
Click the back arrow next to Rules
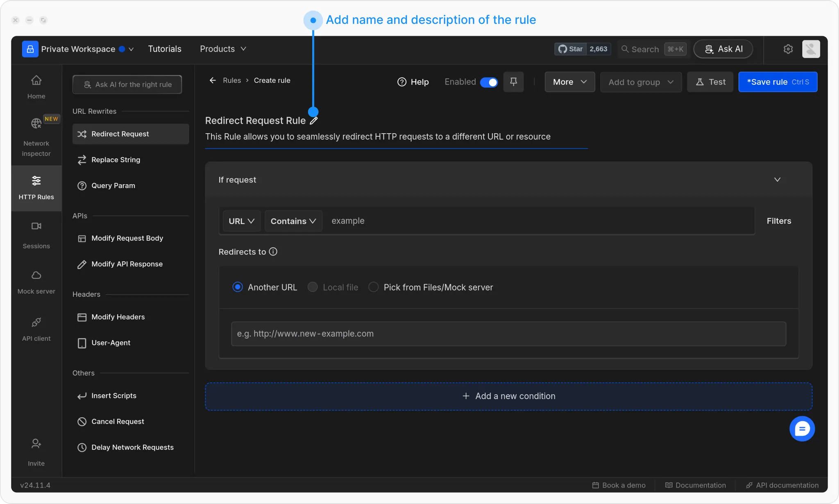tap(213, 81)
